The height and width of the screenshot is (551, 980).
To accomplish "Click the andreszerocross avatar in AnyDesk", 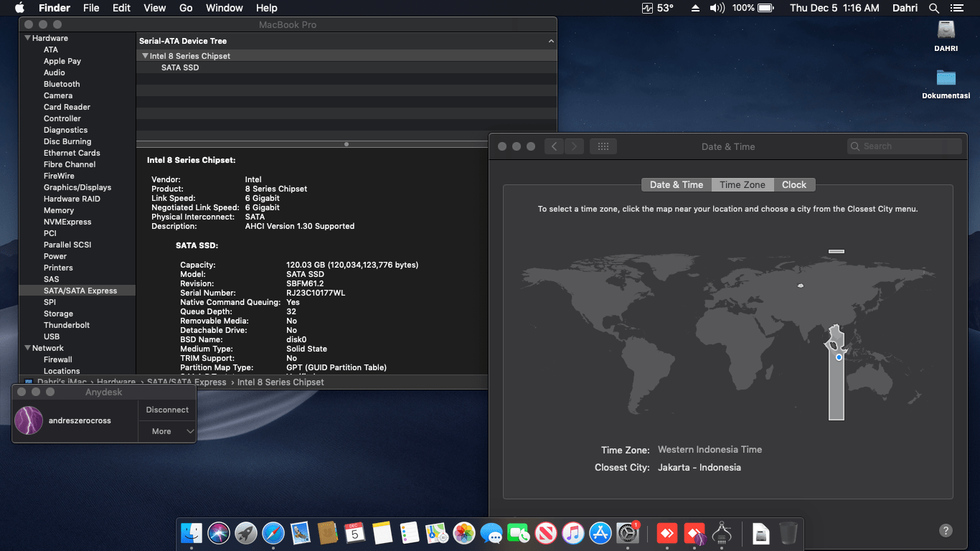I will (29, 420).
